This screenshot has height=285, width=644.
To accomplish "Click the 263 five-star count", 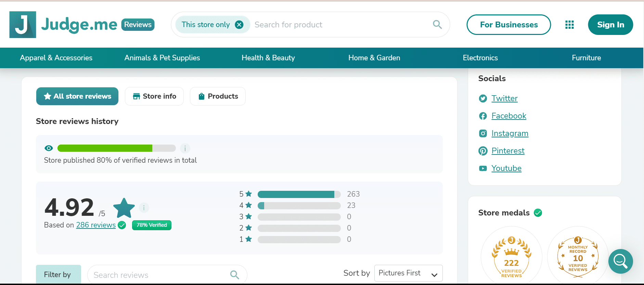I will tap(353, 194).
